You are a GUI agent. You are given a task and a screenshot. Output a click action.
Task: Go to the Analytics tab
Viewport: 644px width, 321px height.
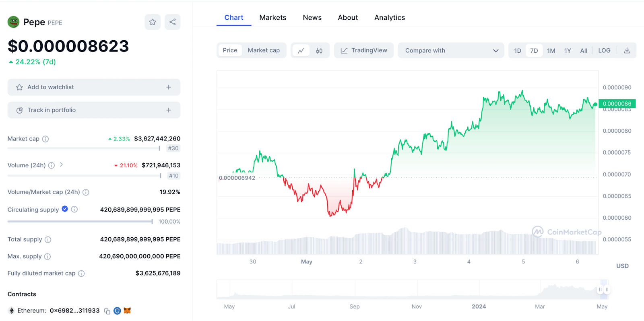pos(390,18)
